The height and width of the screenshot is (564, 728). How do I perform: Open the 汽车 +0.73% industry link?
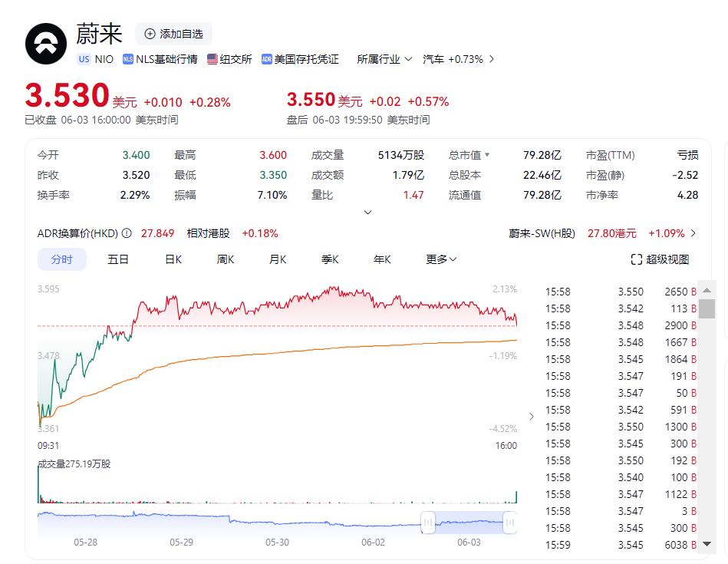pos(458,59)
